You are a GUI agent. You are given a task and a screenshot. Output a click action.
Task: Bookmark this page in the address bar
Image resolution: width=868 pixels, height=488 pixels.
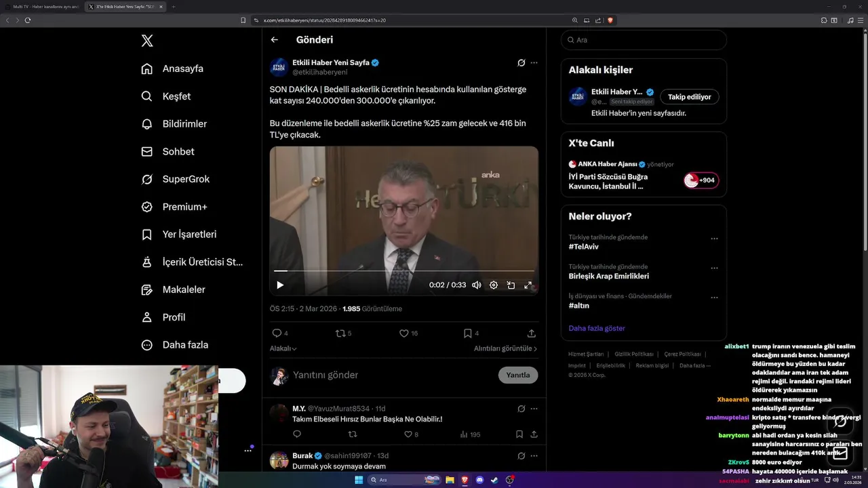coord(243,20)
